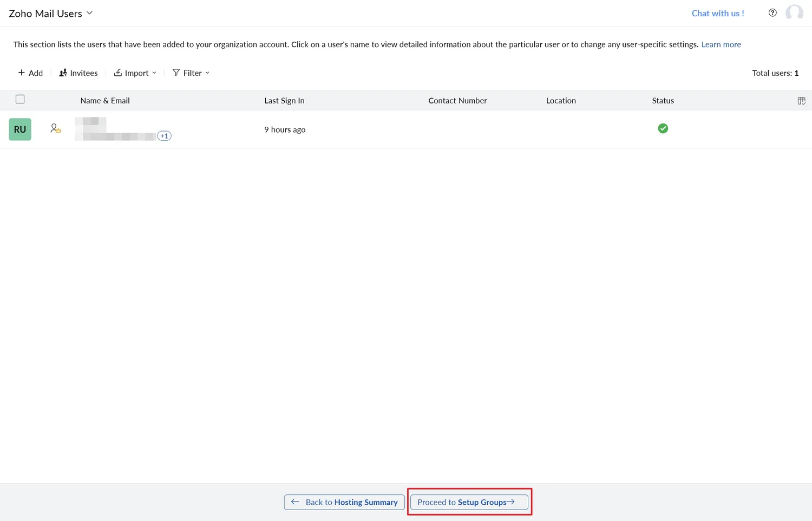Click the help question mark icon

click(772, 12)
